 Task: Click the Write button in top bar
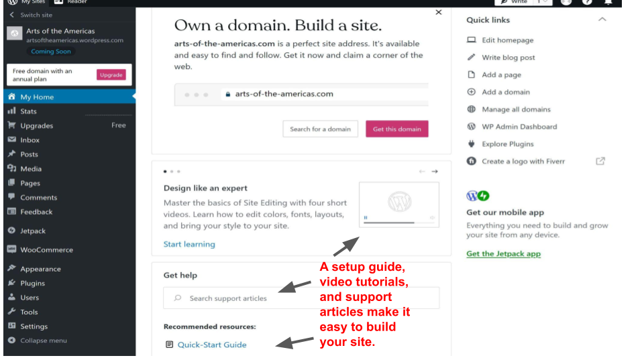click(x=515, y=2)
